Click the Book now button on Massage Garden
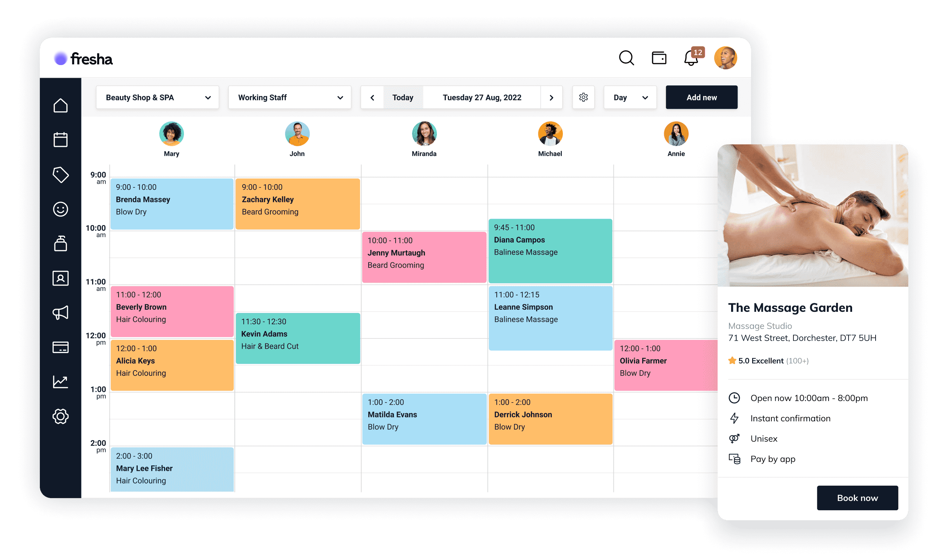Image resolution: width=935 pixels, height=560 pixels. [858, 497]
